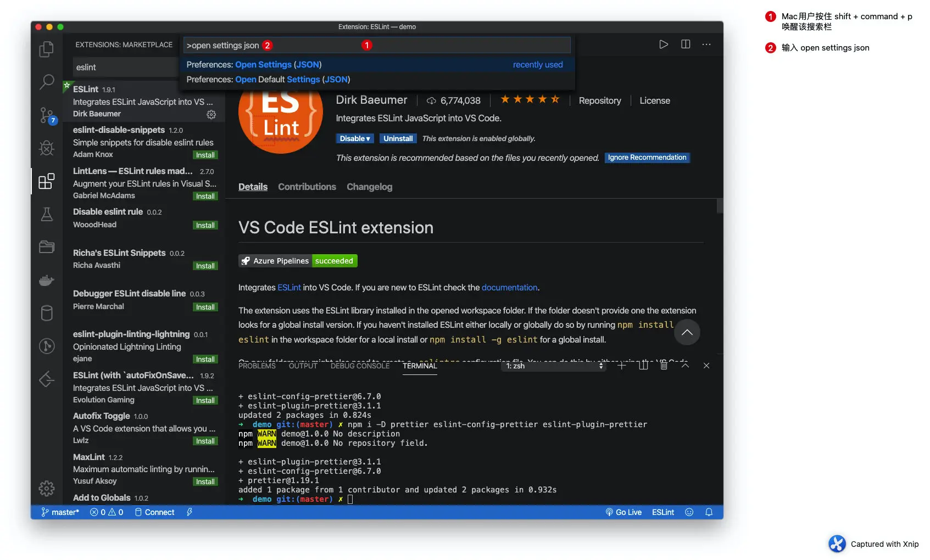Click the round scroll-to-top button
Screen dimensions: 930x560
[687, 332]
